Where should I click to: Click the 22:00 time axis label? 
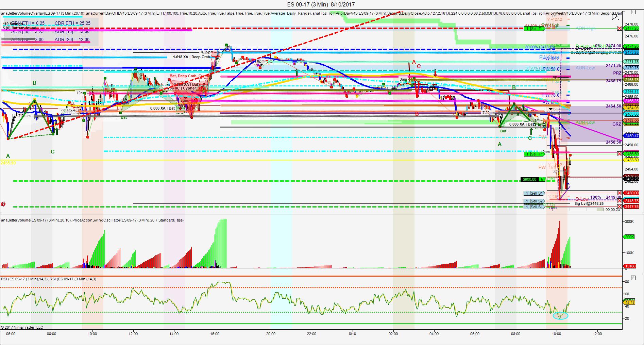point(312,334)
